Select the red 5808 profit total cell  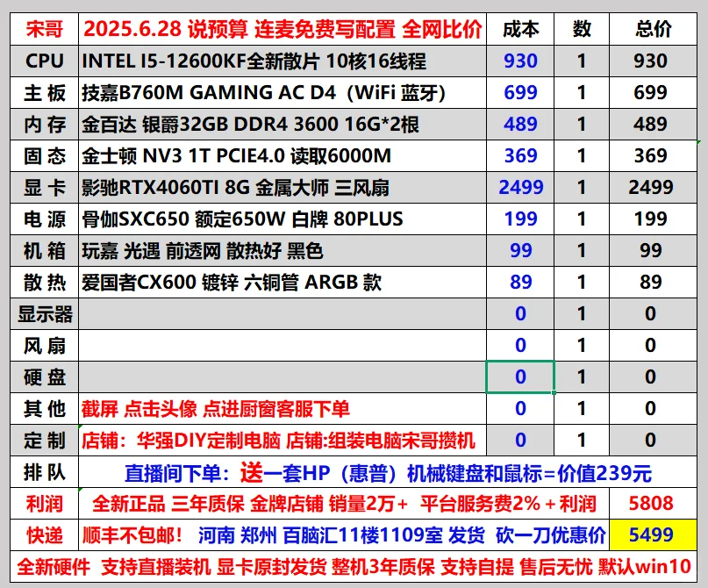[653, 504]
